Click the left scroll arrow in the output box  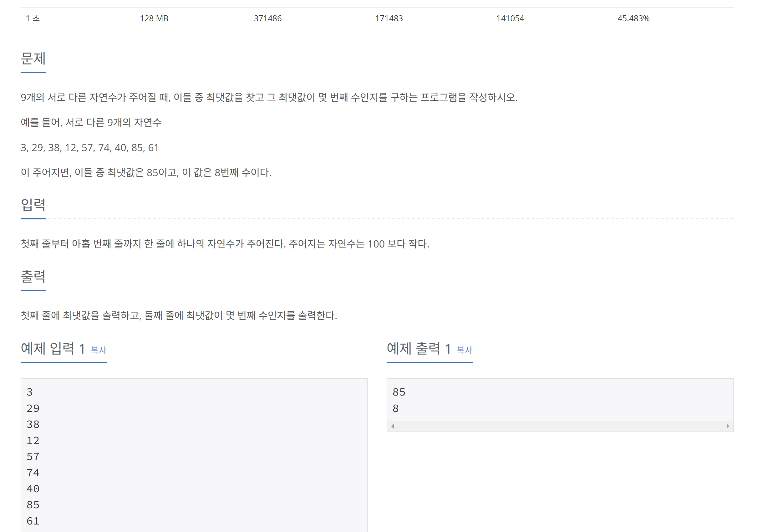tap(392, 426)
